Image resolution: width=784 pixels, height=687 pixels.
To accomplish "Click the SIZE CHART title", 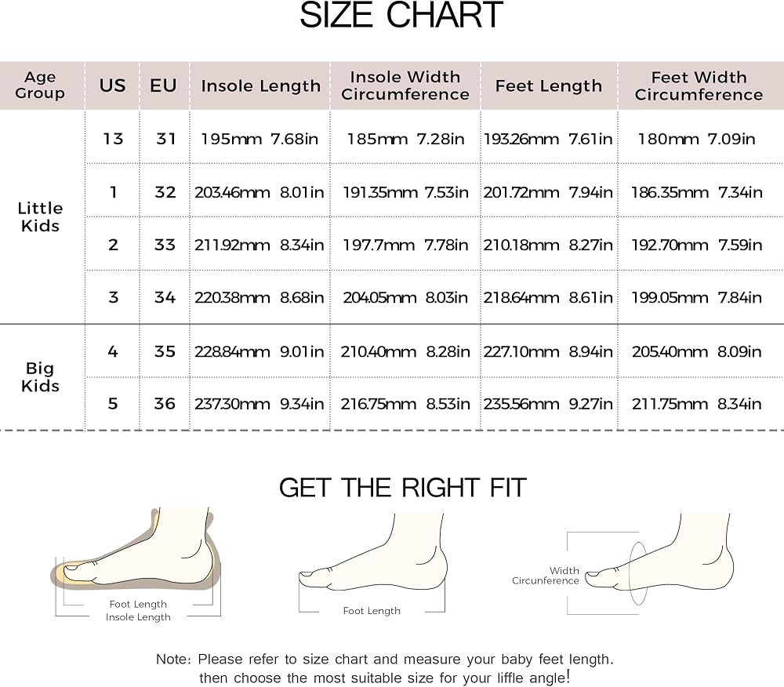I will coord(401,16).
